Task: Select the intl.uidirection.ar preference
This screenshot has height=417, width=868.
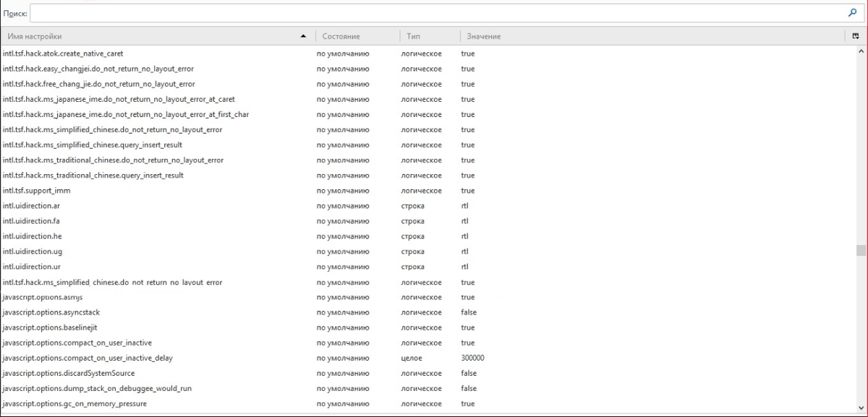Action: [x=428, y=206]
